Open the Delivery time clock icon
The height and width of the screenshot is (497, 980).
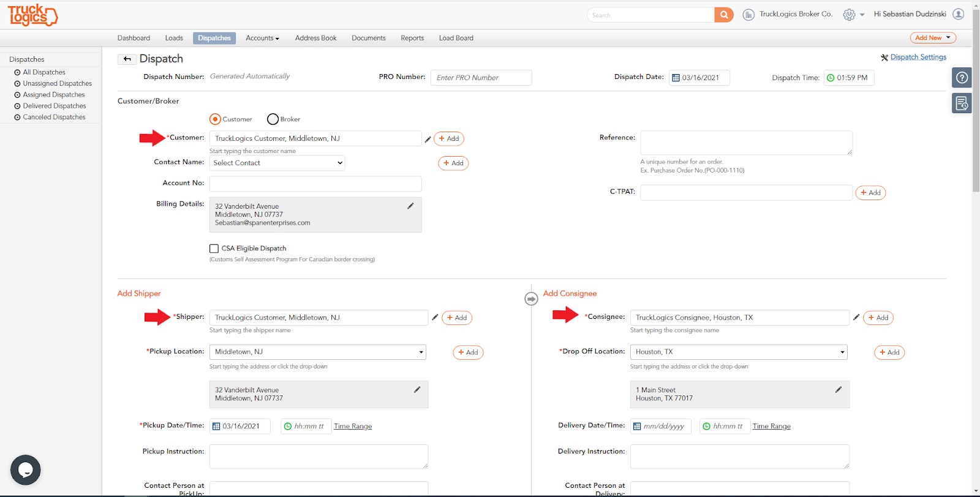[x=706, y=426]
